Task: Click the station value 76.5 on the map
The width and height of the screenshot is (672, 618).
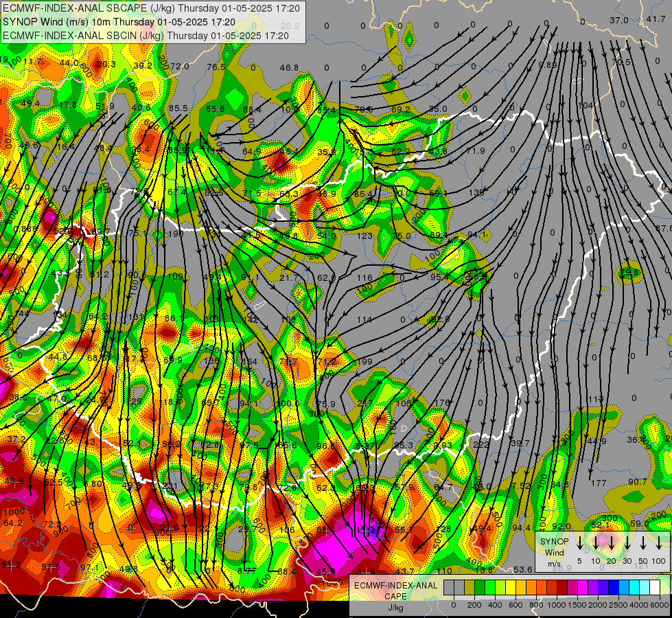Action: (x=216, y=67)
